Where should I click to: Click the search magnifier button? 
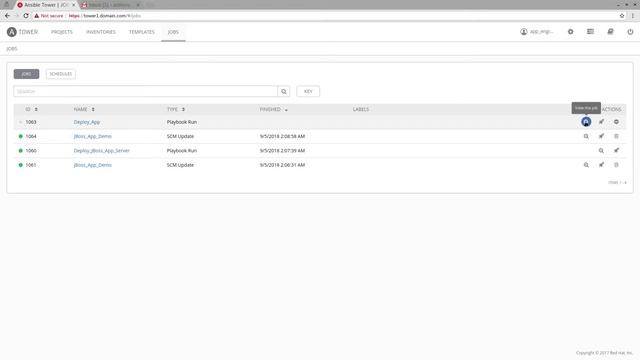(x=284, y=91)
